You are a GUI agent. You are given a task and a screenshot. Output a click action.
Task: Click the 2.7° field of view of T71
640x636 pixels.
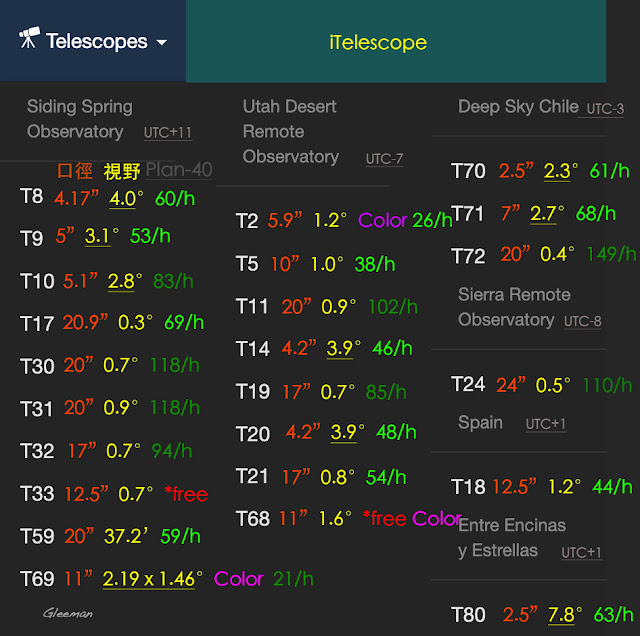pyautogui.click(x=547, y=214)
